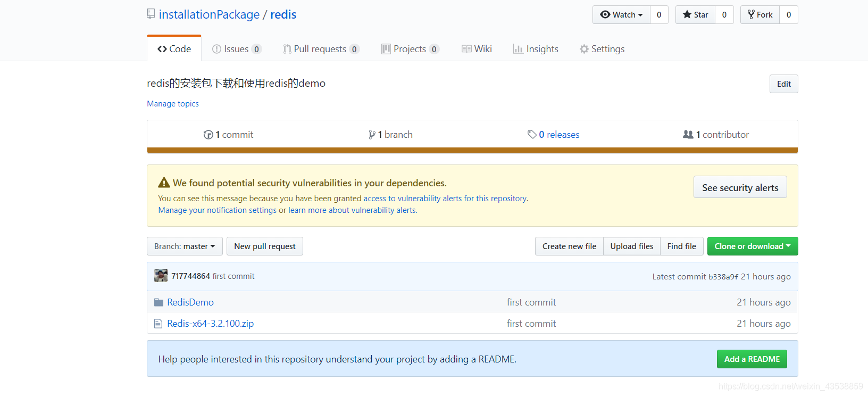This screenshot has height=396, width=868.
Task: Click the Insights tab graph icon
Action: click(x=518, y=49)
